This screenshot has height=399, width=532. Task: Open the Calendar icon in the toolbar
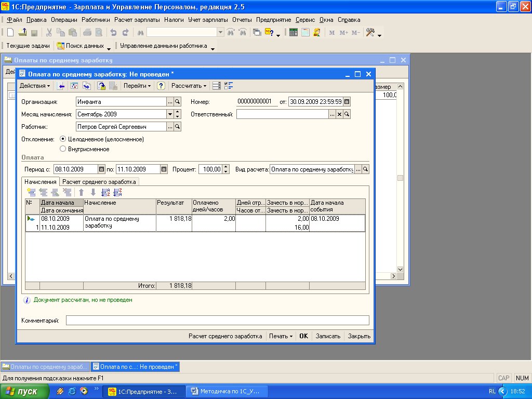pyautogui.click(x=305, y=32)
